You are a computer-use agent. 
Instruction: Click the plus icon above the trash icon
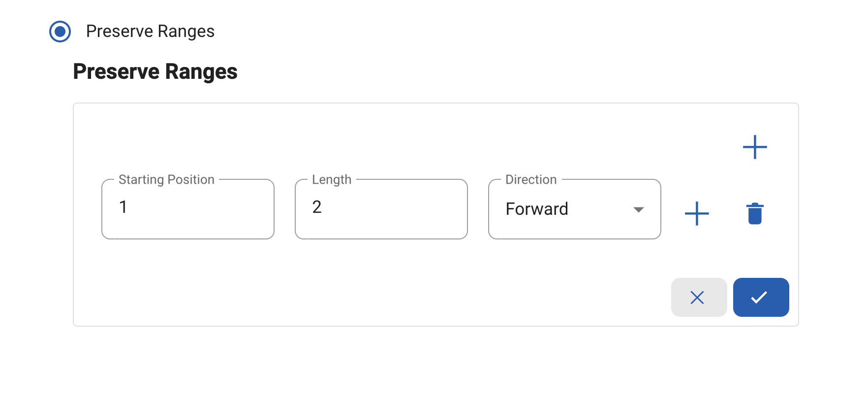click(755, 147)
